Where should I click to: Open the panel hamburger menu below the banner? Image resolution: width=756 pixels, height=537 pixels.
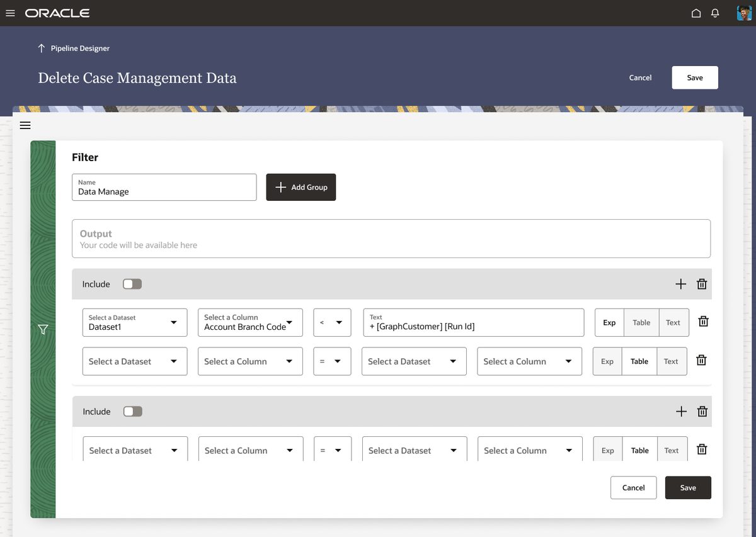[x=25, y=125]
